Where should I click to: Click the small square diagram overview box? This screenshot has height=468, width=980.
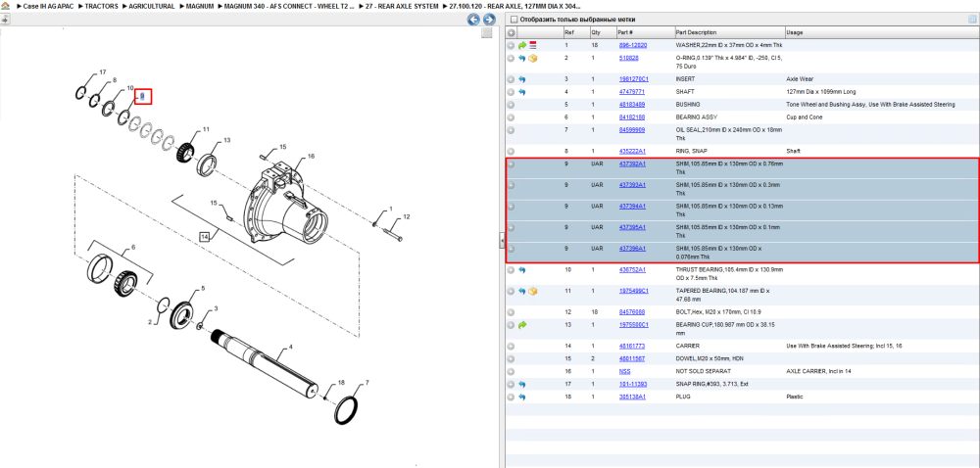pyautogui.click(x=487, y=33)
